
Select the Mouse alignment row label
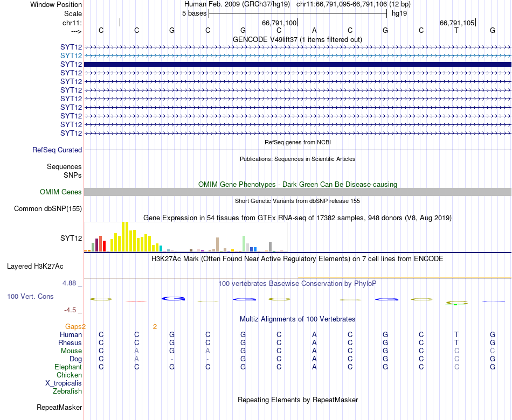click(71, 351)
